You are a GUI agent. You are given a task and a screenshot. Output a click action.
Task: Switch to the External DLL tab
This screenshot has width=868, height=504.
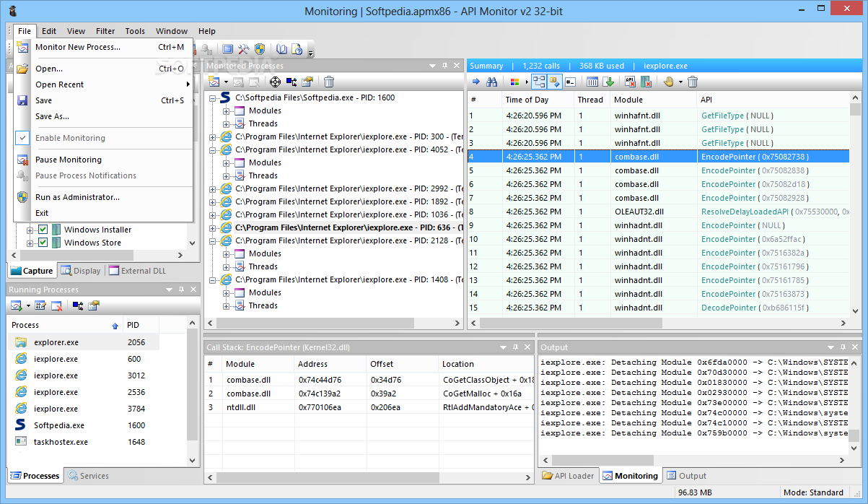138,271
